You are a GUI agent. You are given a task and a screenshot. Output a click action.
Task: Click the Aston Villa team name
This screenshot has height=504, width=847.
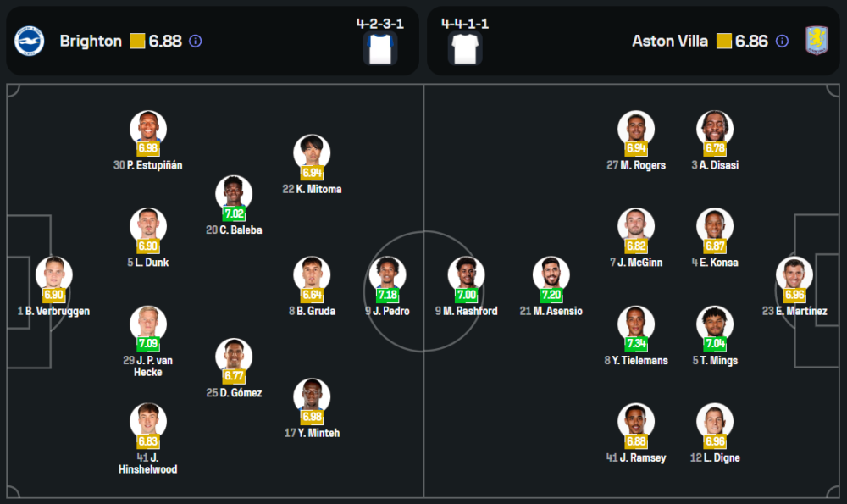point(670,41)
